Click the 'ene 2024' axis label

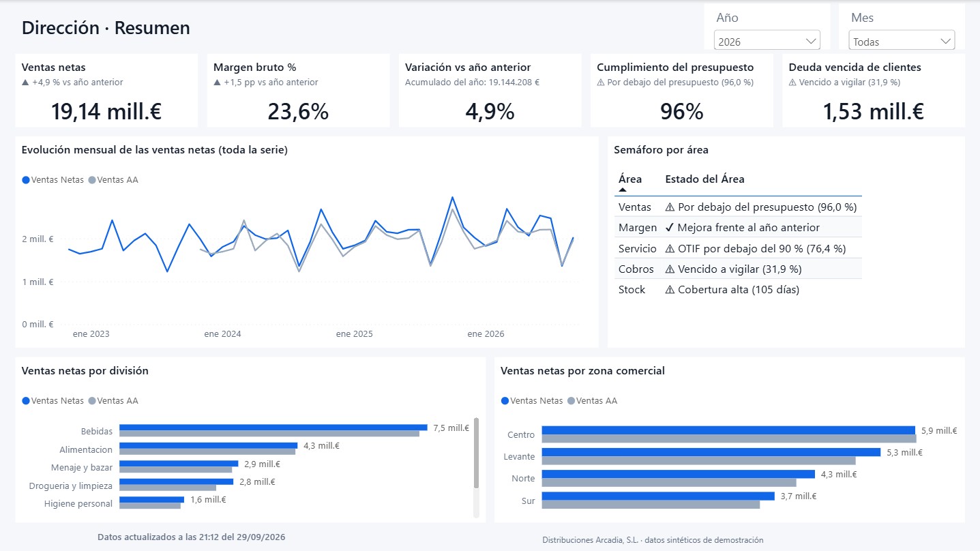222,334
